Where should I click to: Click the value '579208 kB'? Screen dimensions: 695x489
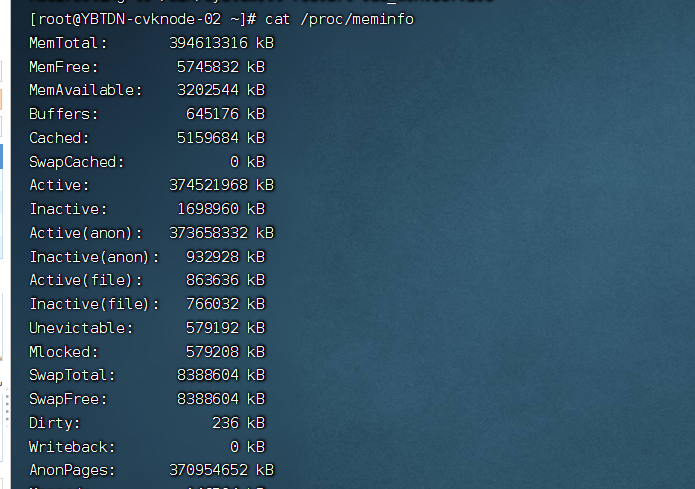pyautogui.click(x=226, y=352)
